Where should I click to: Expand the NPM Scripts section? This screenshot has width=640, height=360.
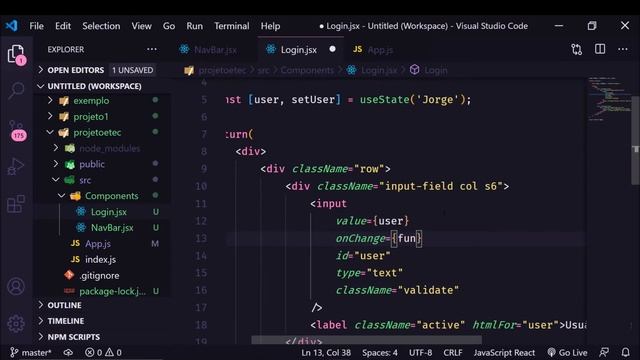73,337
